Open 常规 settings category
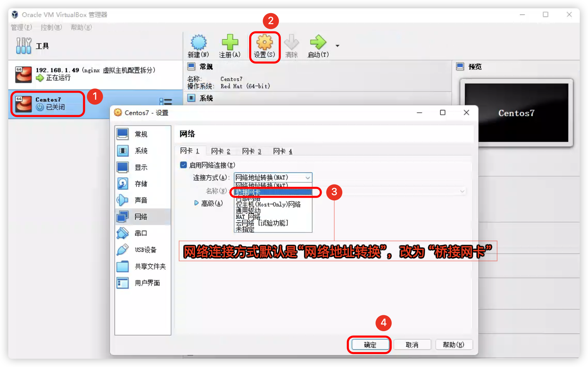Viewport: 588px width, 367px height. point(143,134)
